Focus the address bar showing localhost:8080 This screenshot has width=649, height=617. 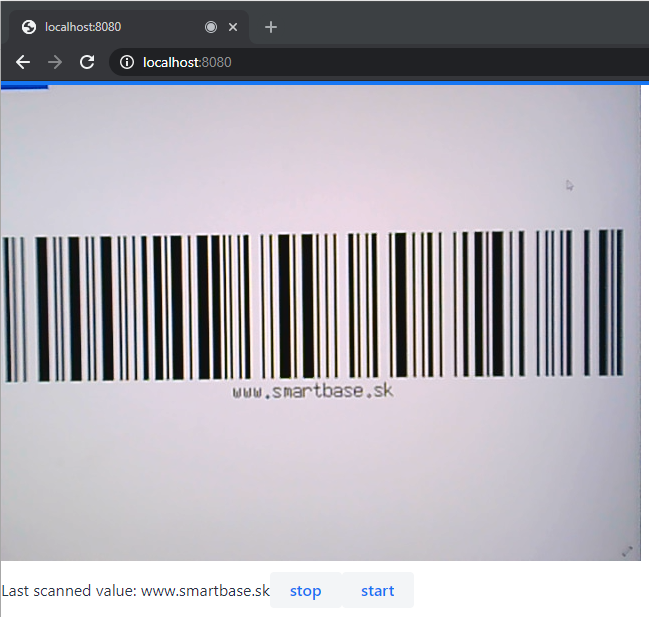[x=379, y=62]
